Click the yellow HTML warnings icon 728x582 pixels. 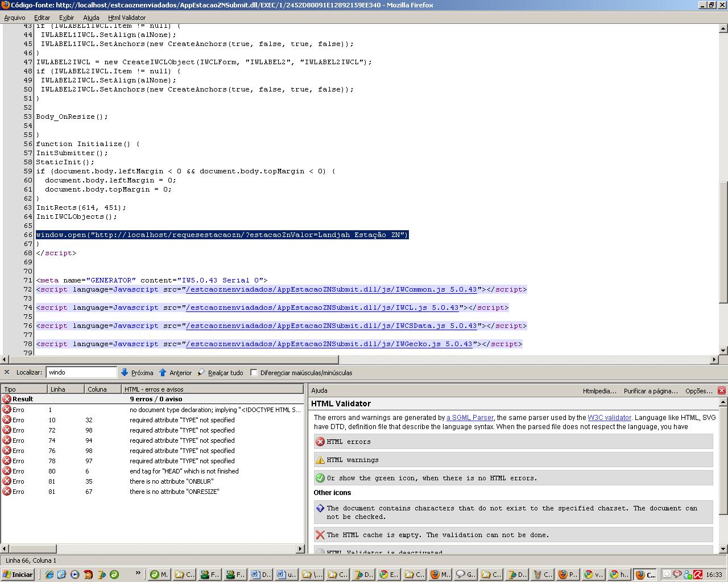[320, 460]
